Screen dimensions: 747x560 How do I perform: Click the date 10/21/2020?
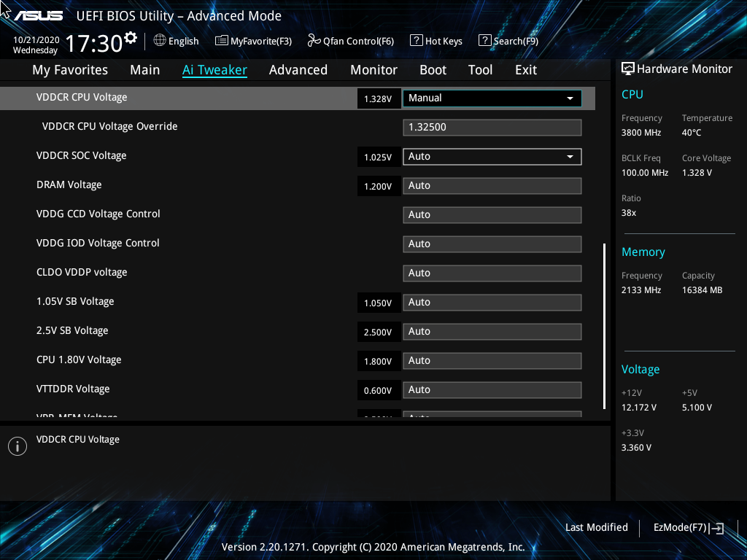[36, 40]
